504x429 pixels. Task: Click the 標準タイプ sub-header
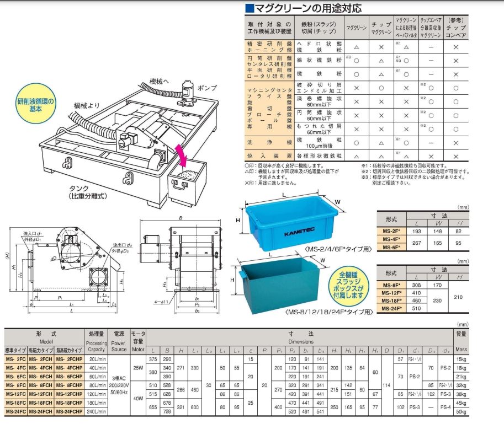[x=15, y=350]
